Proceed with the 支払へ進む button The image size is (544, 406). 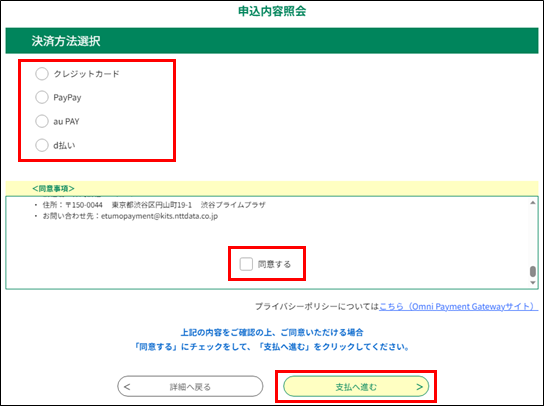point(356,386)
